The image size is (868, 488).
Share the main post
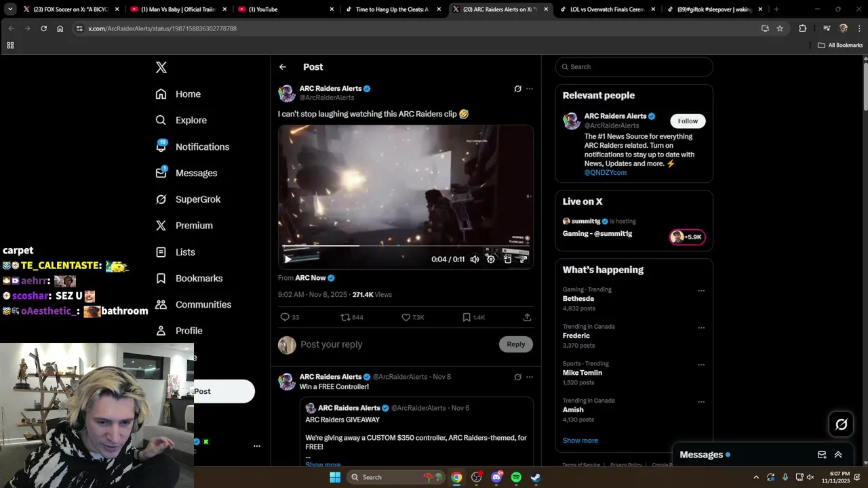tap(527, 317)
